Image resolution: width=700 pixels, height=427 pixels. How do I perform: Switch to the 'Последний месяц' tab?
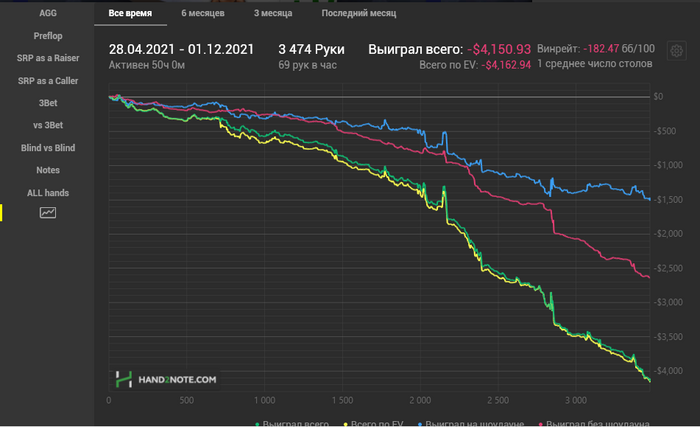(x=359, y=13)
